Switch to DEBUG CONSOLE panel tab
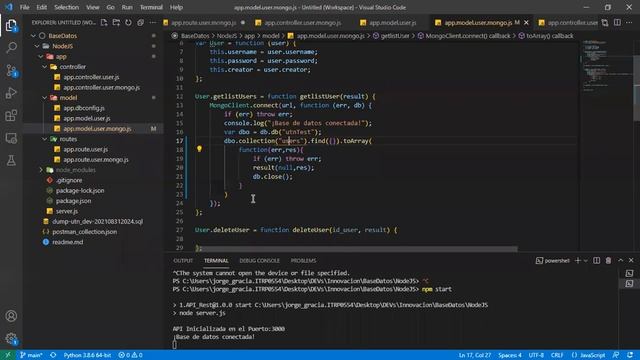 (x=259, y=260)
